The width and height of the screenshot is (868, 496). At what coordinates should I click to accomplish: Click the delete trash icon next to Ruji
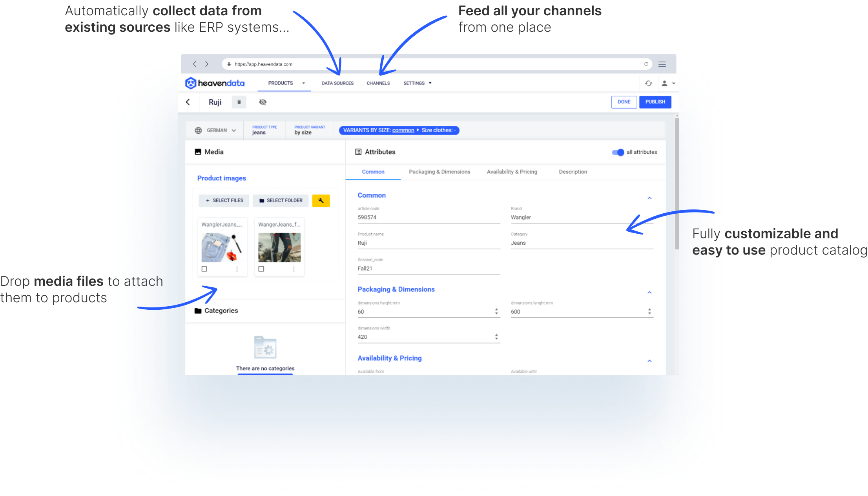[x=239, y=102]
